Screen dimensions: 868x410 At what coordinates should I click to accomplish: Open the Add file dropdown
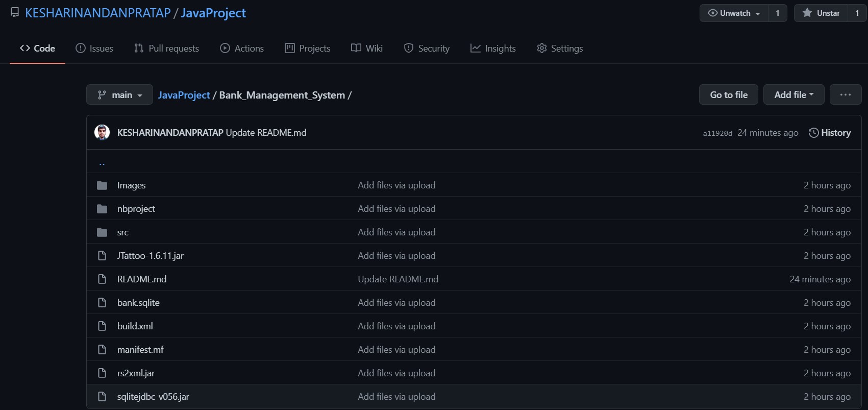[793, 94]
